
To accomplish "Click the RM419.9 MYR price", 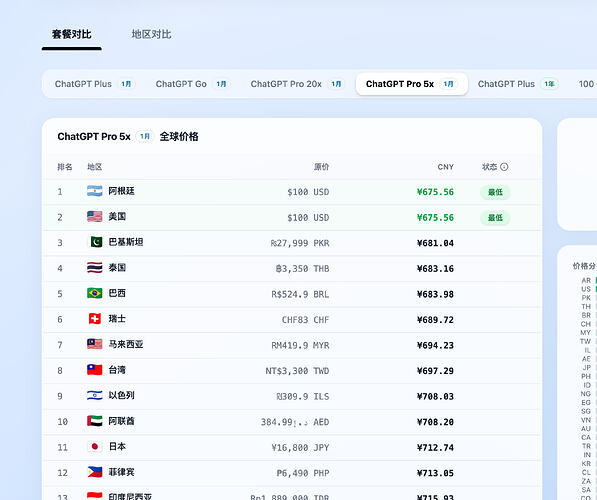I will coord(300,345).
